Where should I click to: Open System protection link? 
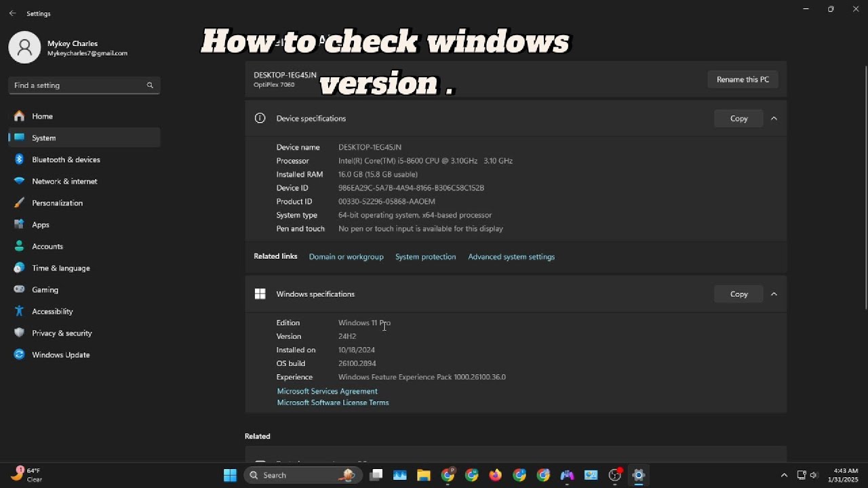pos(425,257)
